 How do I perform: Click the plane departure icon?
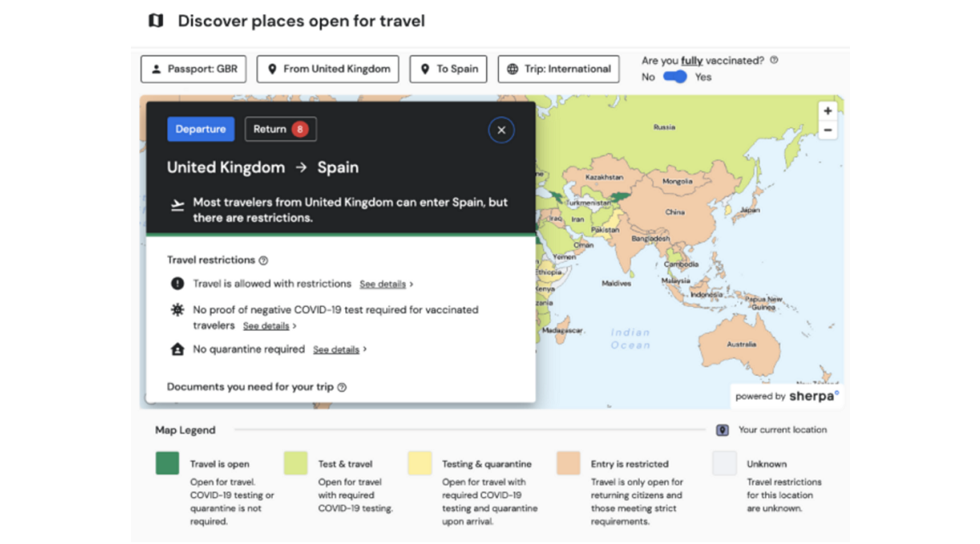[x=178, y=205]
